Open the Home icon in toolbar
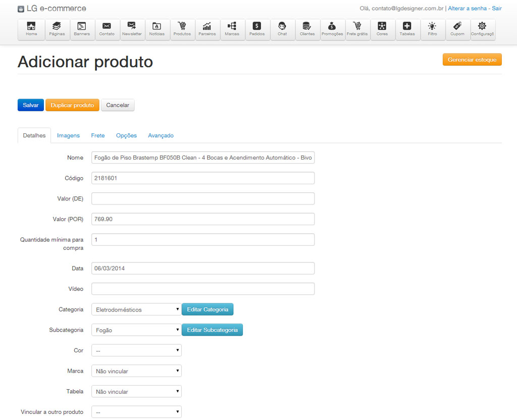517x420 pixels. click(x=31, y=29)
